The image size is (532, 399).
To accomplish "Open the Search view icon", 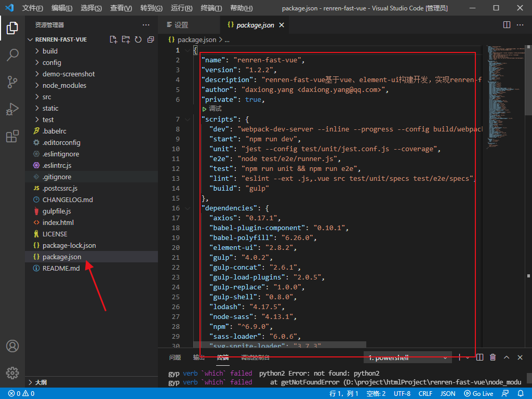I will (12, 55).
